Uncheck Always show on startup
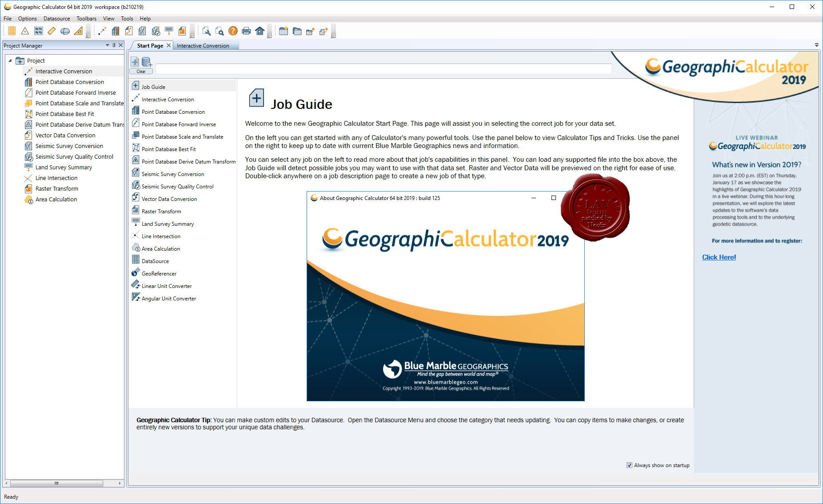 tap(629, 465)
